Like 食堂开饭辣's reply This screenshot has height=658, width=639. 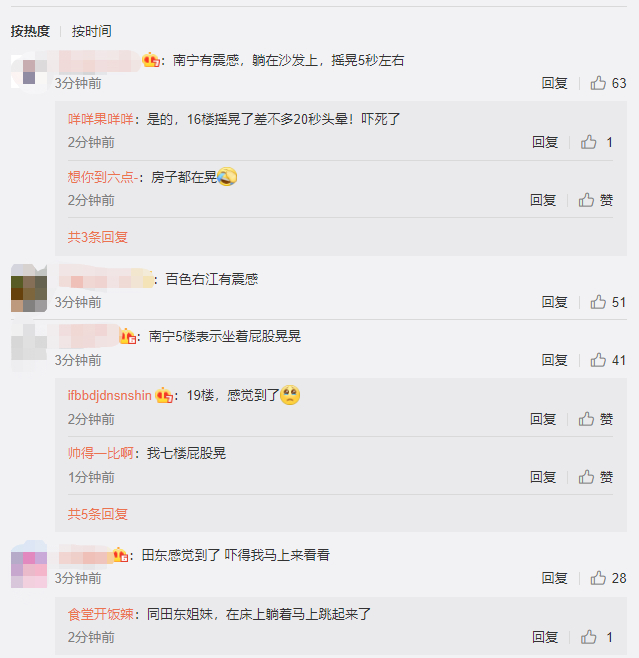click(597, 637)
